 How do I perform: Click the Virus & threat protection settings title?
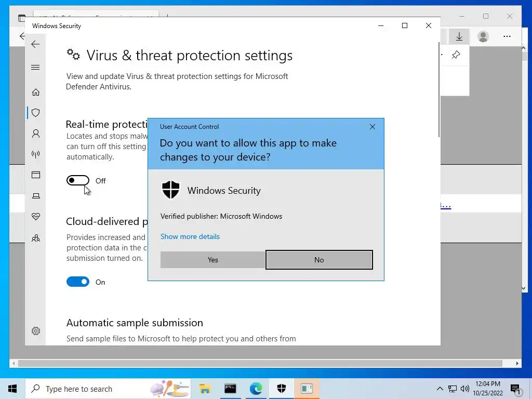tap(189, 55)
